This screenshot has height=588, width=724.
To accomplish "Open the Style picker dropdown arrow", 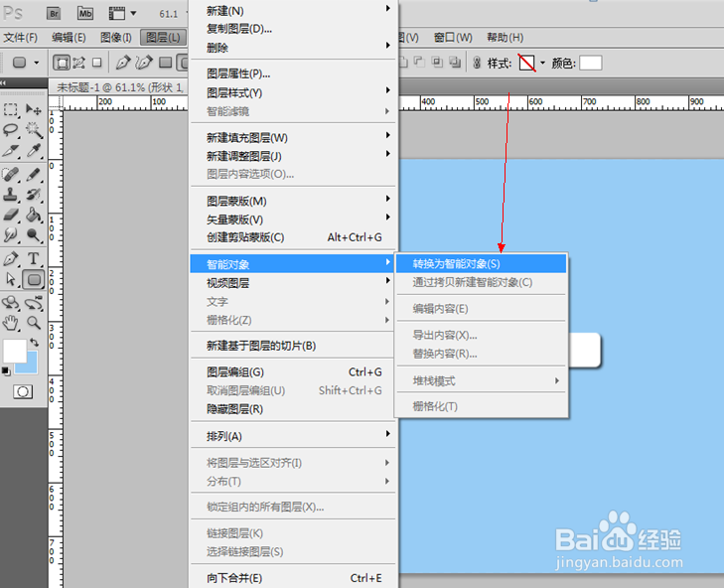I will [542, 63].
